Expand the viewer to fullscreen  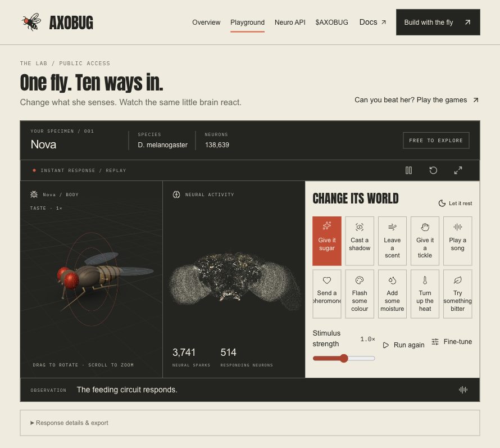[458, 170]
